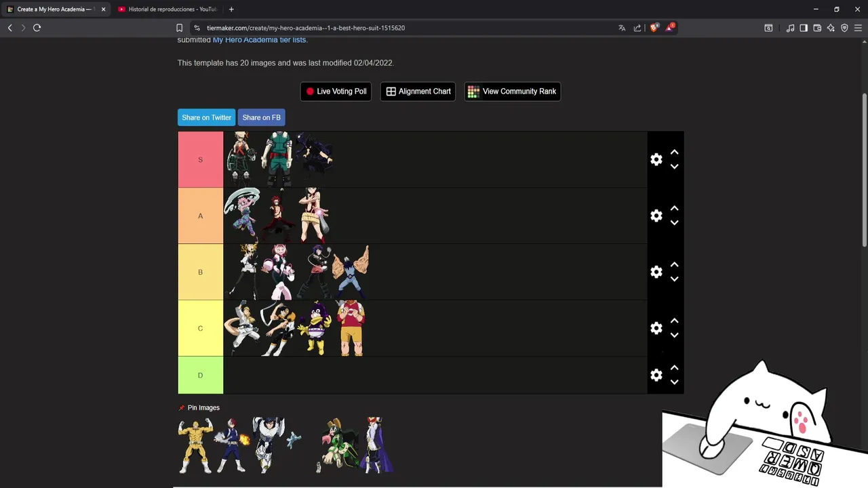
Task: Open the translate page icon
Action: (622, 28)
